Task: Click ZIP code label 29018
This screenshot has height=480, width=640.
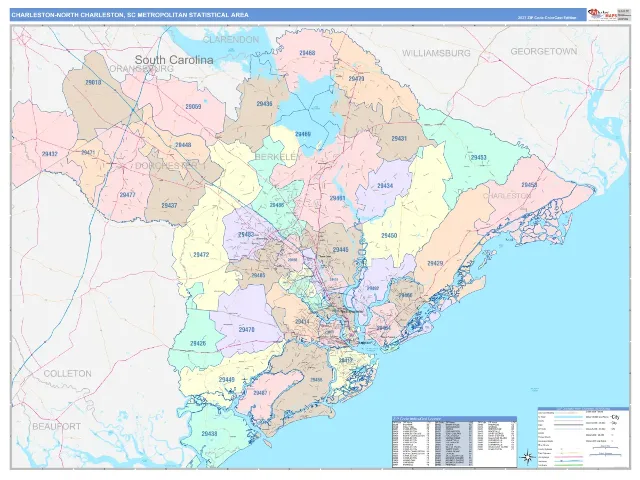Action: (93, 82)
